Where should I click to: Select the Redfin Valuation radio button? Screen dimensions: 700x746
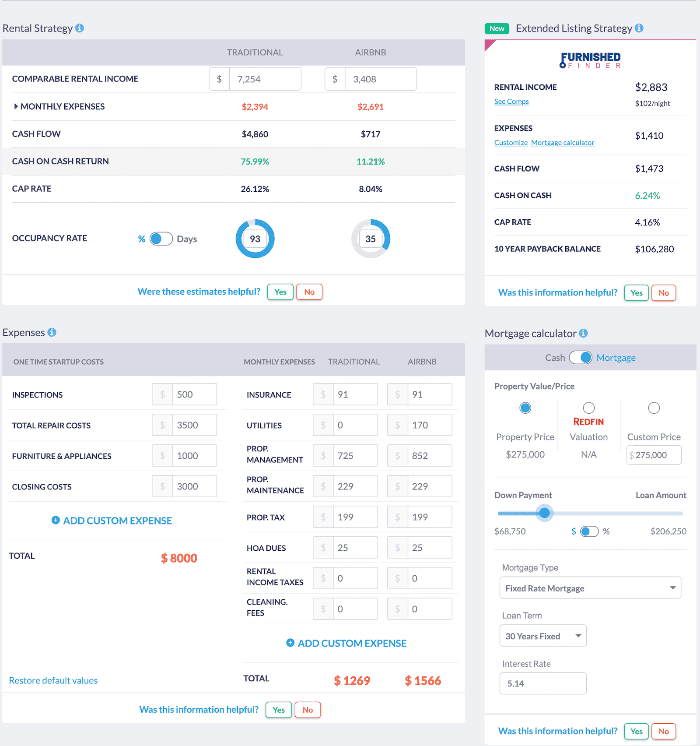589,408
